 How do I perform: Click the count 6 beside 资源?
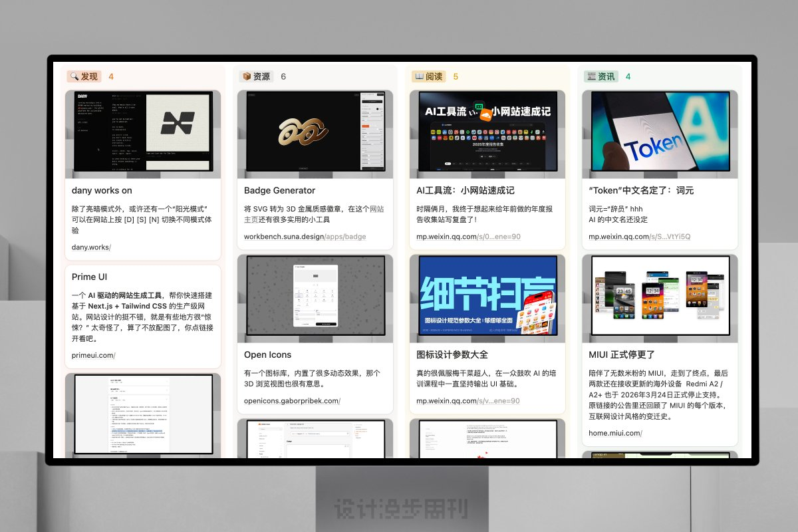[283, 76]
